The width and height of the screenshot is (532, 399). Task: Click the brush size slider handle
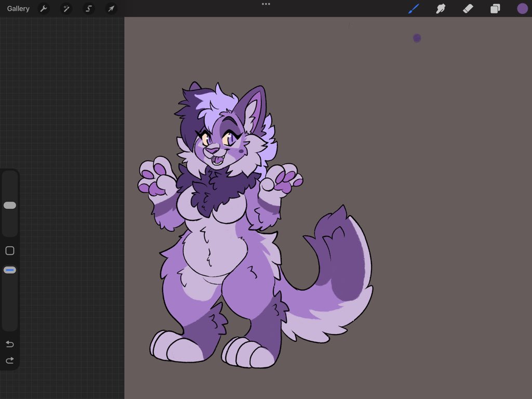(x=10, y=205)
